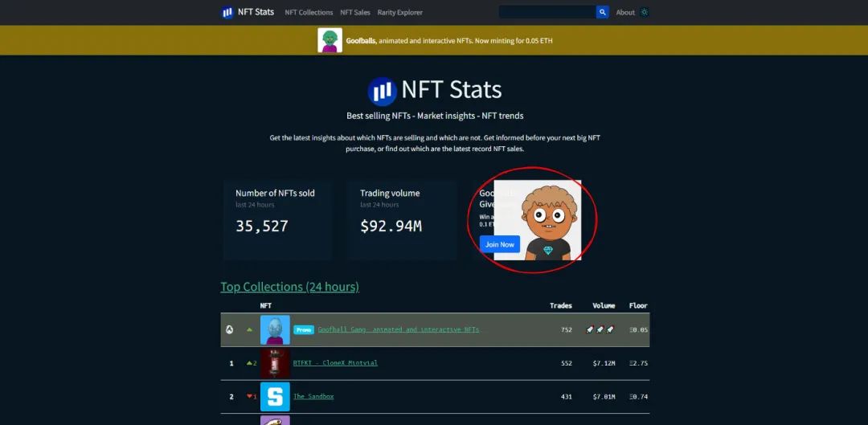Click the Trading volume card title
This screenshot has width=868, height=425.
pos(390,193)
